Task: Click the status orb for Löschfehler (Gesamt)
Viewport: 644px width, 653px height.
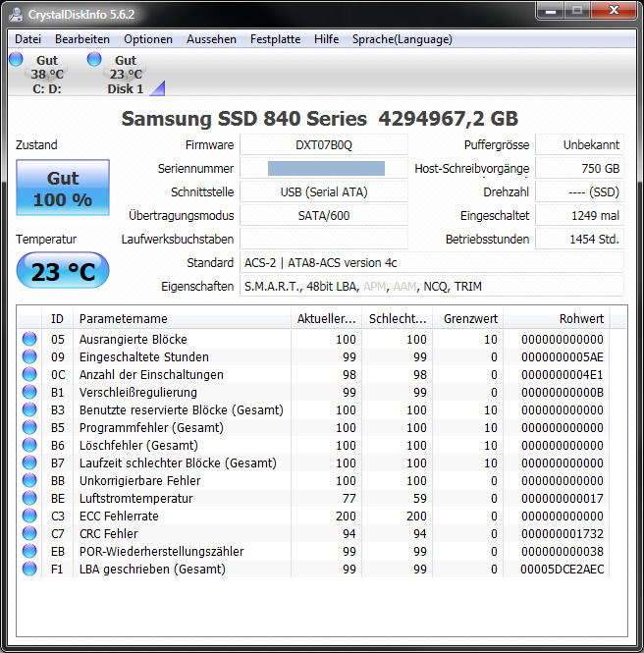Action: (29, 445)
